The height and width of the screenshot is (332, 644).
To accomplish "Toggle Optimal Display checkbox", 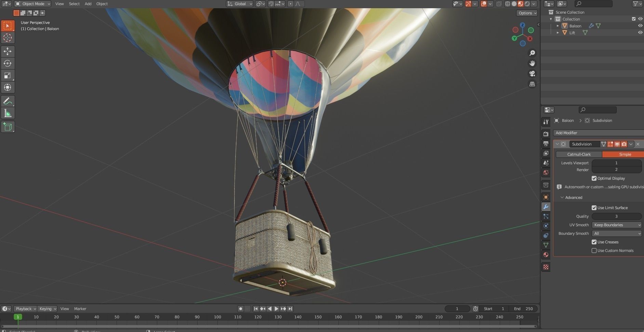I will [x=594, y=178].
